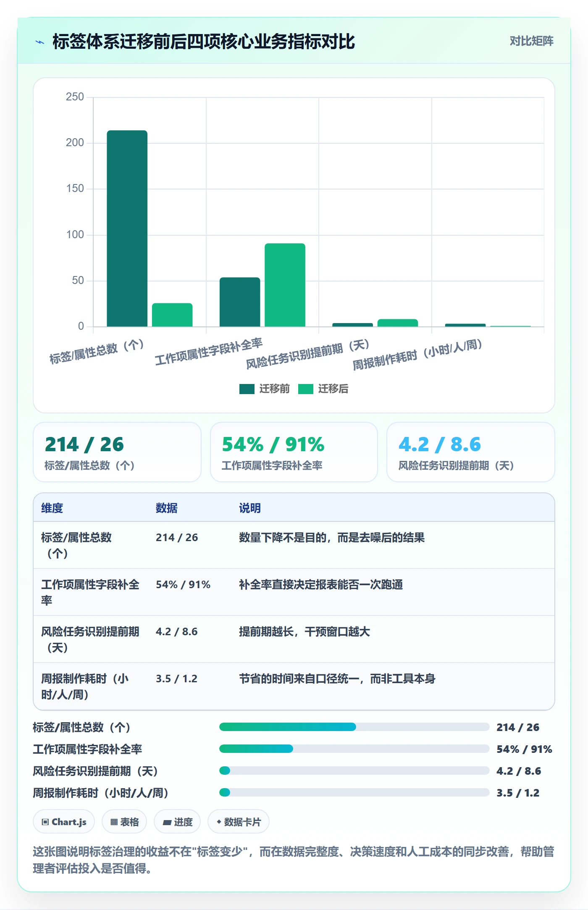The width and height of the screenshot is (588, 910).
Task: Click the tall 迁移前 bar for 标签/属性总数
Action: click(127, 228)
